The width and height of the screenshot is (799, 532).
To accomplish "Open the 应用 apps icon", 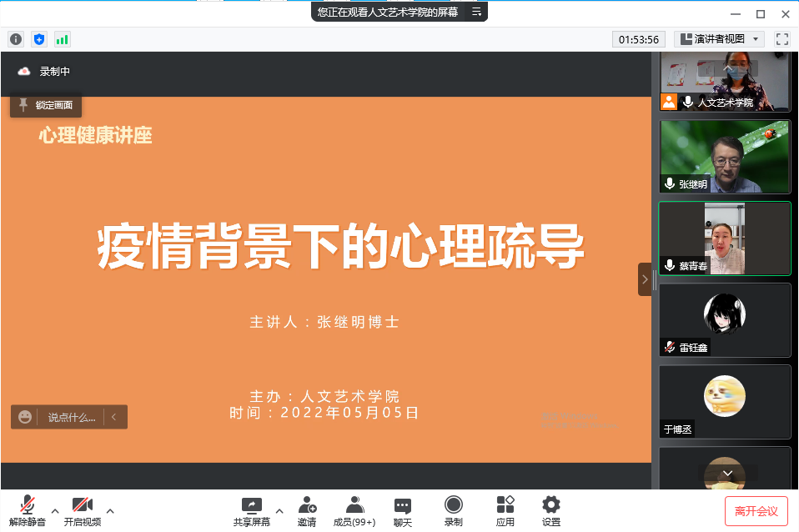I will [x=505, y=510].
